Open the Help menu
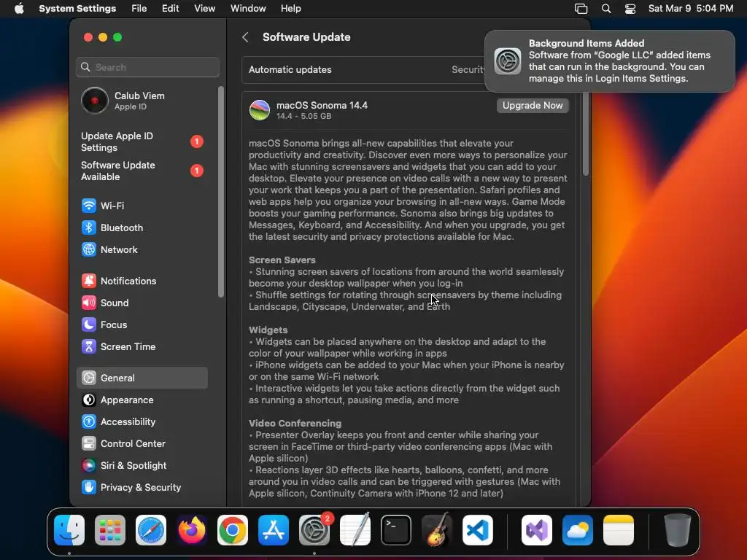The height and width of the screenshot is (560, 747). click(290, 9)
